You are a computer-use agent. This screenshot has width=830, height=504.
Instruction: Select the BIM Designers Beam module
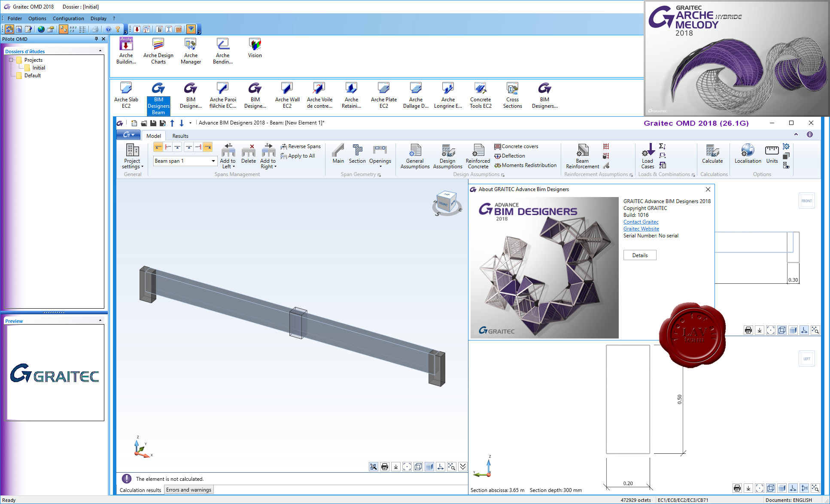158,98
